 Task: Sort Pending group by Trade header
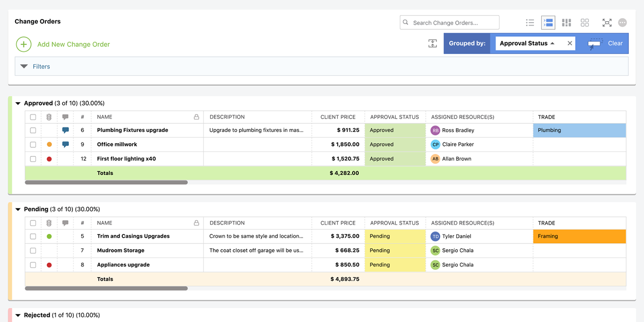point(546,223)
